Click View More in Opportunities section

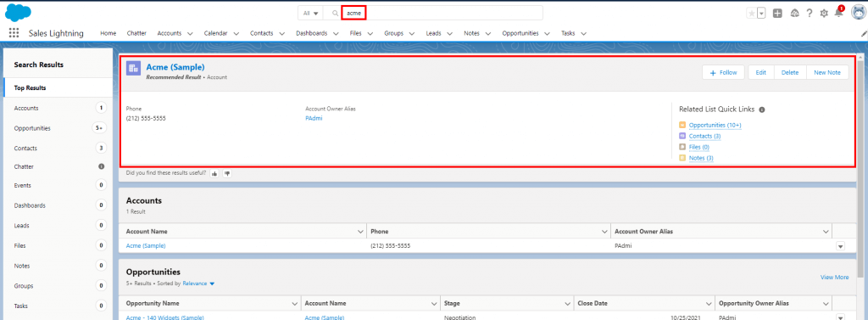(834, 278)
